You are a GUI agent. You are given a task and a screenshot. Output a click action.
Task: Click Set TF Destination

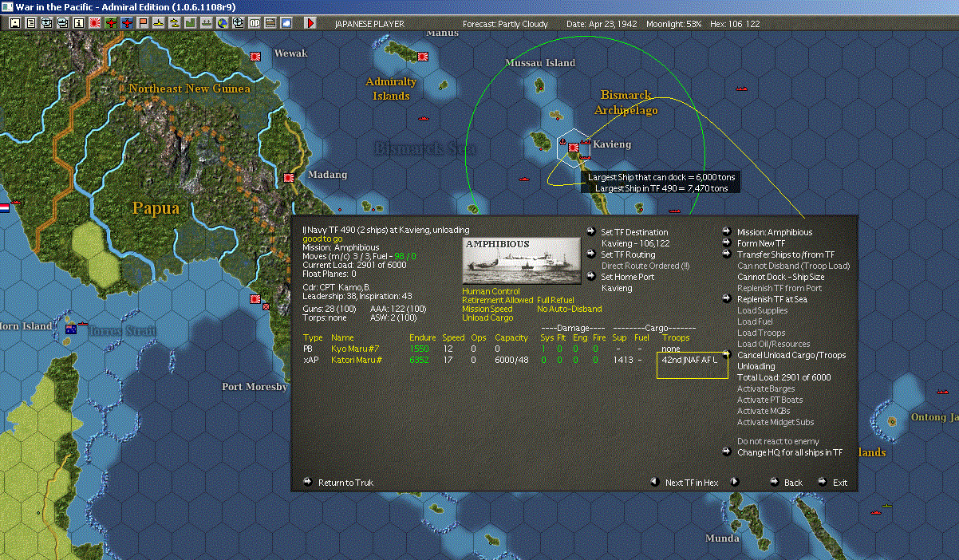(634, 232)
